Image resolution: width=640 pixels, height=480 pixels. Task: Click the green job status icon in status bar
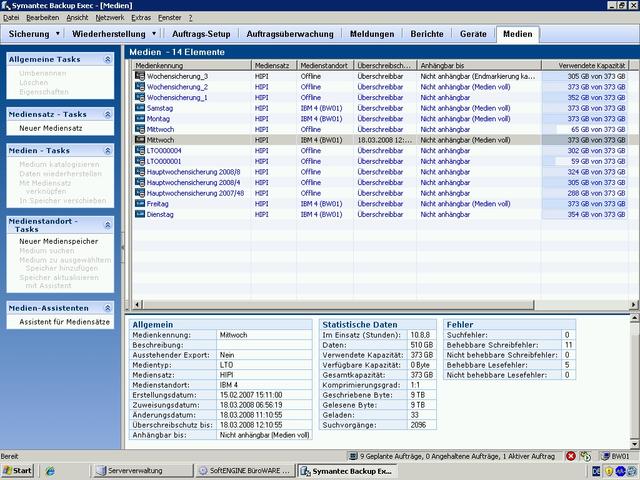[x=585, y=456]
